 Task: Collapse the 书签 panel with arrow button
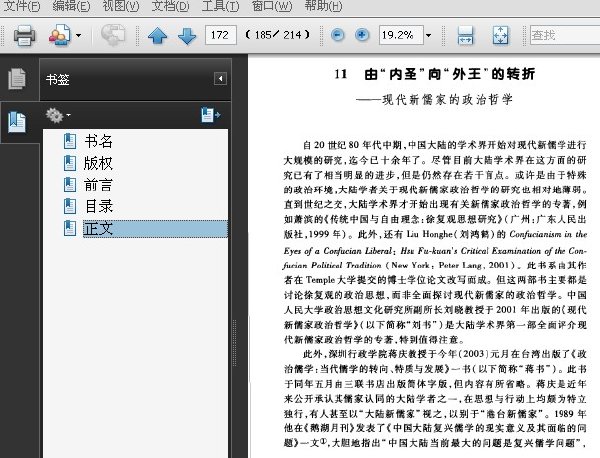point(220,79)
